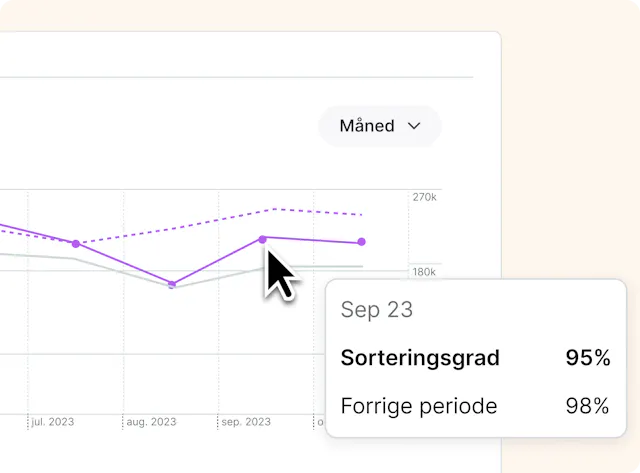The width and height of the screenshot is (640, 473).
Task: Click the last purple data point at right end
Action: [x=361, y=242]
